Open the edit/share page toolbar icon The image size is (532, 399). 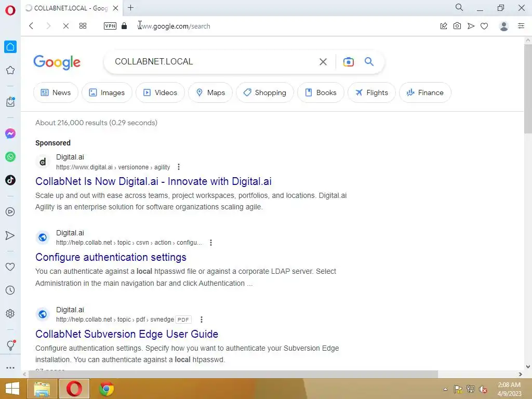tap(444, 26)
